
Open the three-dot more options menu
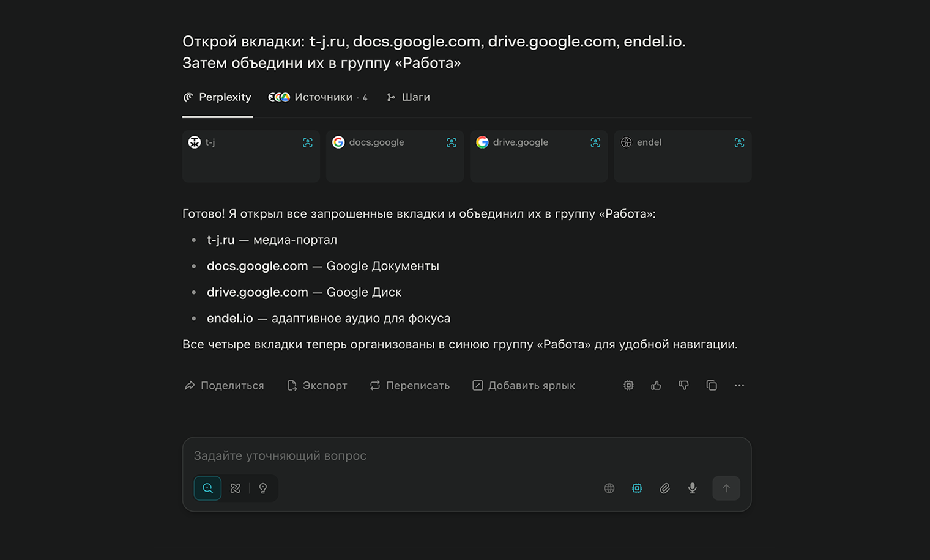pos(739,385)
